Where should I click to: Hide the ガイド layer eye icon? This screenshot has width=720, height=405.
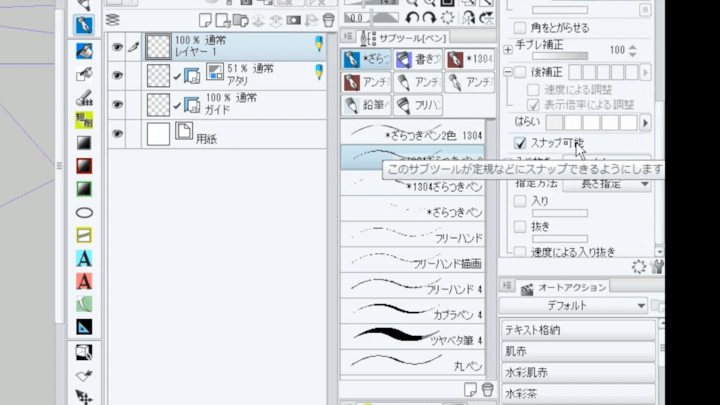click(x=118, y=104)
